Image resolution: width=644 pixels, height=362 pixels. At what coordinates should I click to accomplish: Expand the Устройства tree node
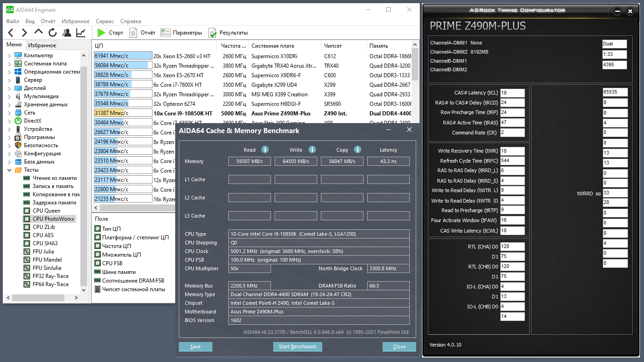10,129
